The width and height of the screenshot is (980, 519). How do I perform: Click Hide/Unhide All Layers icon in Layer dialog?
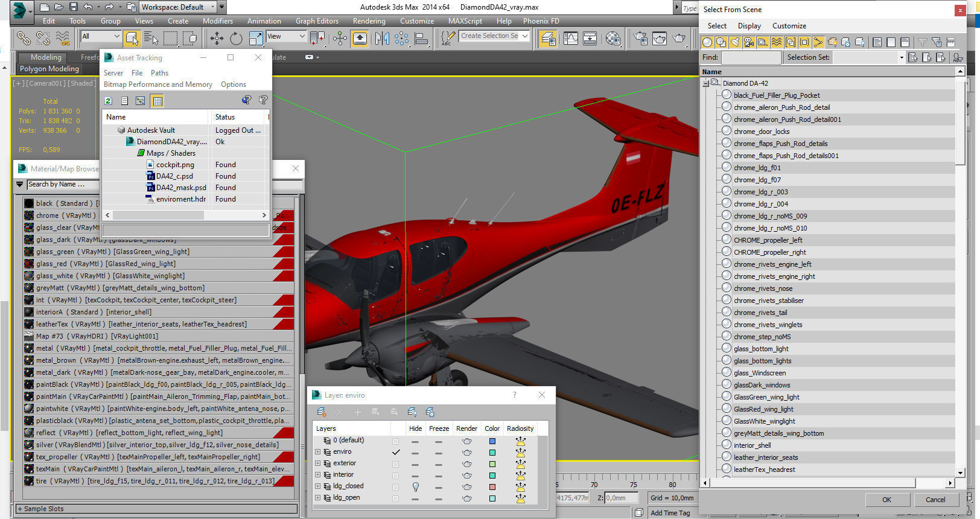click(412, 412)
